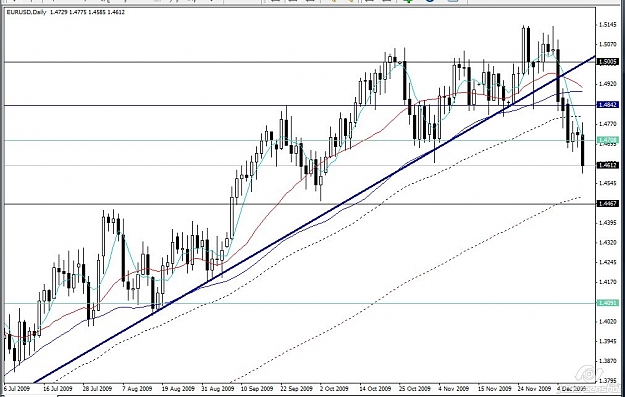Click the 22 Sep 2009 date label
Viewport: 625px width, 397px height.
(296, 388)
